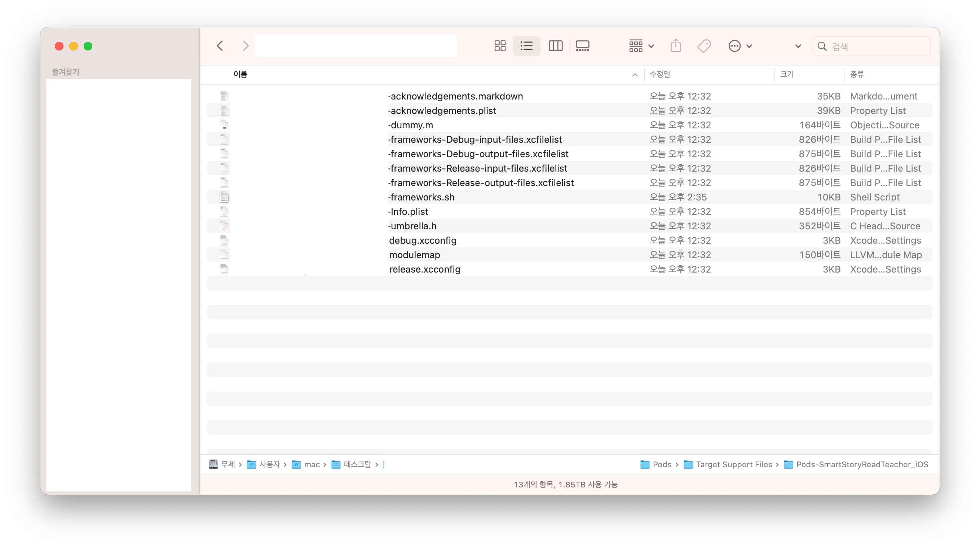
Task: Click Pods folder in path bar
Action: pos(661,464)
